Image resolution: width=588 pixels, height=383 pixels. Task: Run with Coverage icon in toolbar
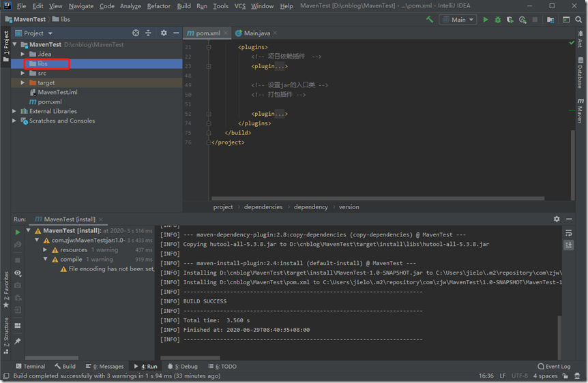pyautogui.click(x=510, y=20)
